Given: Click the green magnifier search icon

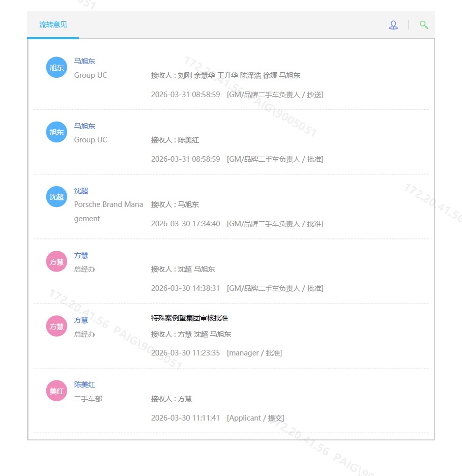Looking at the screenshot, I should [x=423, y=25].
